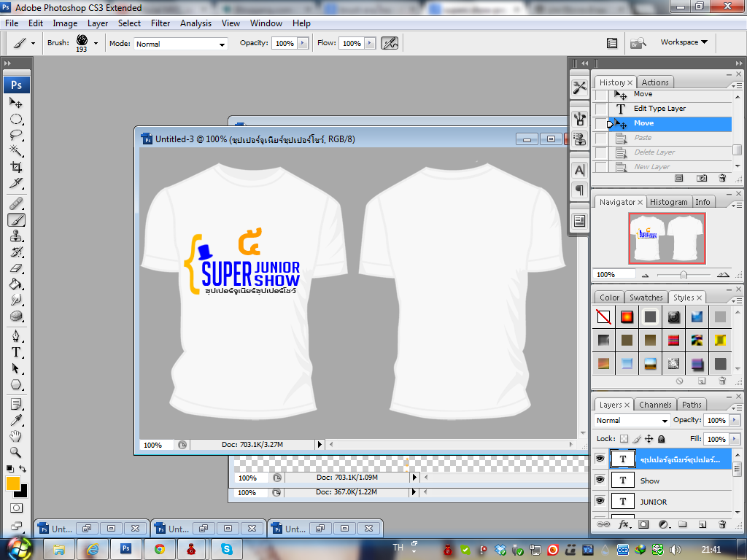Image resolution: width=747 pixels, height=560 pixels.
Task: Open Skype from the Windows taskbar
Action: [227, 548]
